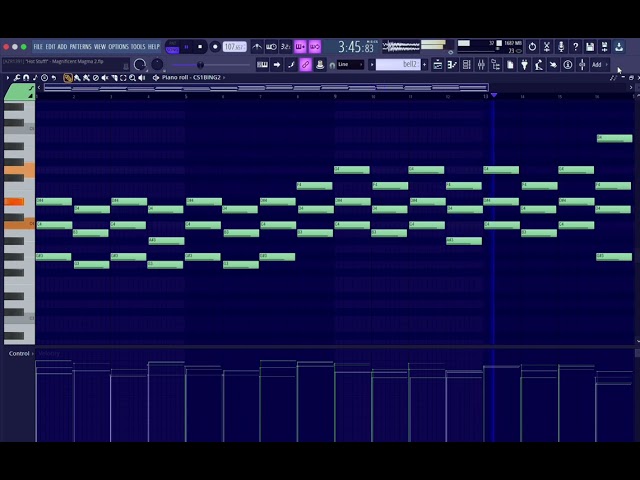Click the microphone recording icon
The width and height of the screenshot is (640, 480).
(x=561, y=47)
